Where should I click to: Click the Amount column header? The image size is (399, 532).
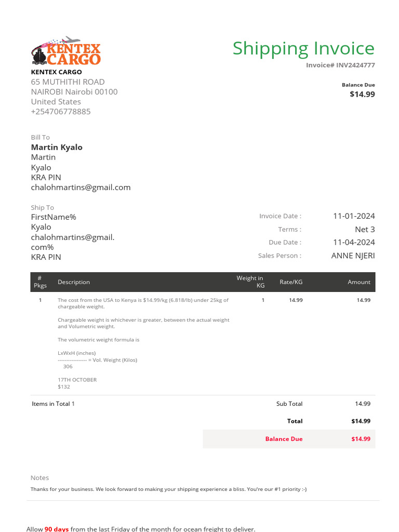point(359,282)
